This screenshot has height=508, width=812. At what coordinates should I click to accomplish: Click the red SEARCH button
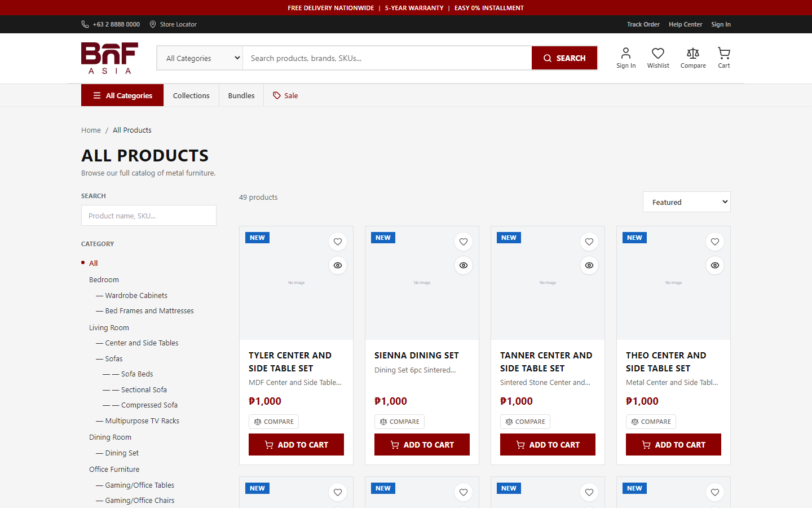[x=564, y=58]
